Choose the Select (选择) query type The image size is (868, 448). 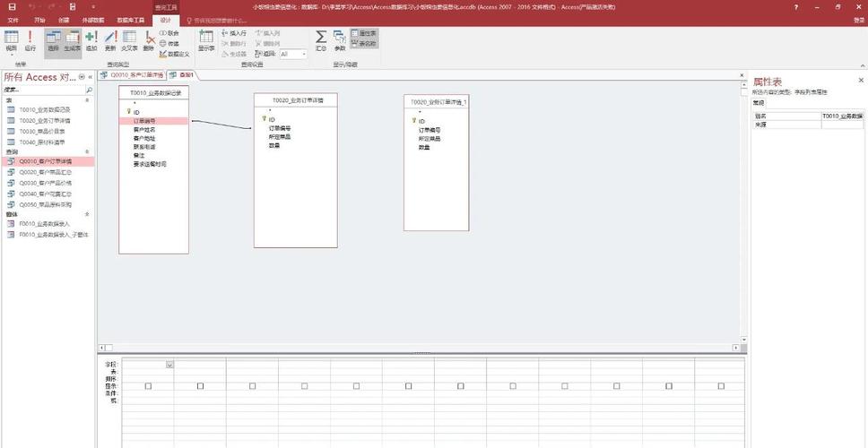54,42
